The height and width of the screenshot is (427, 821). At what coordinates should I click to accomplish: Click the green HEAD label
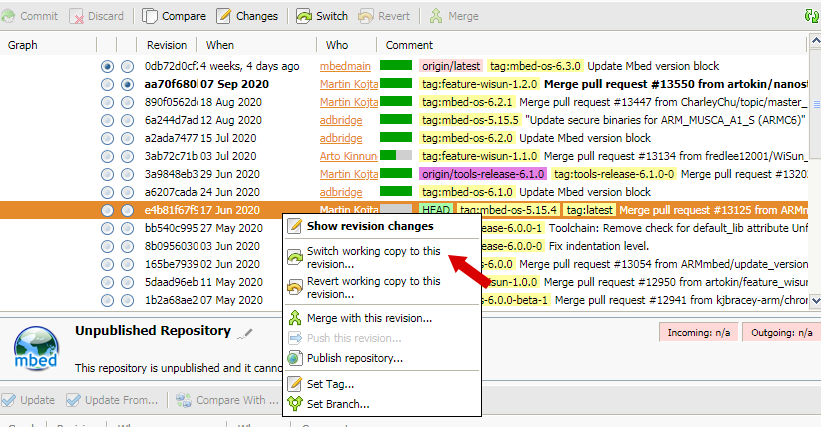pos(436,210)
